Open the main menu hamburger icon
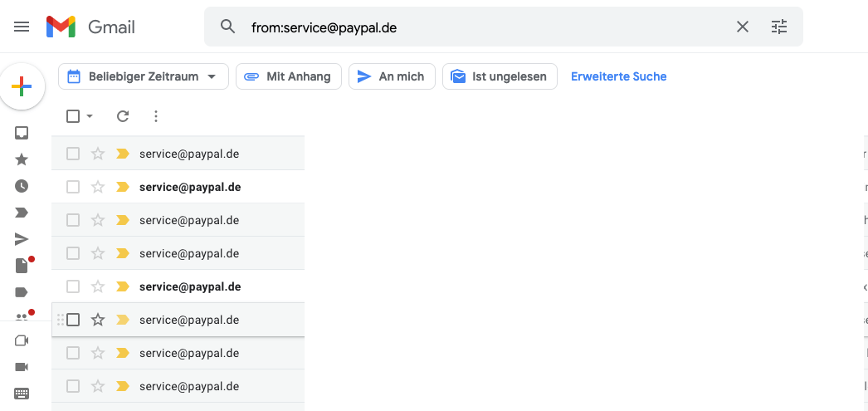868x411 pixels. pos(22,27)
